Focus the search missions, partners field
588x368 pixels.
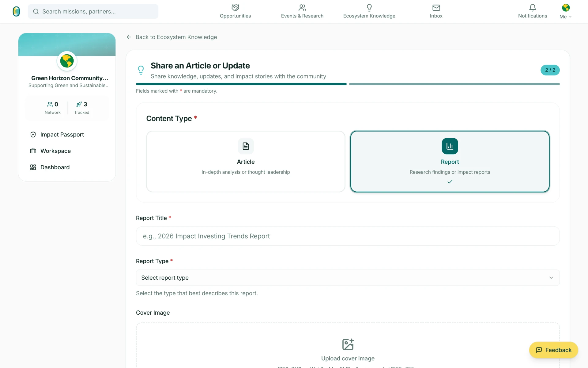(x=93, y=11)
